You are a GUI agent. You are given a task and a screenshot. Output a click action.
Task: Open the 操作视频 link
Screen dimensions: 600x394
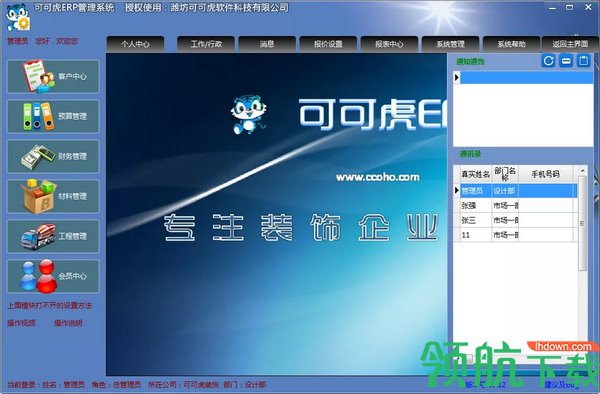coord(21,323)
